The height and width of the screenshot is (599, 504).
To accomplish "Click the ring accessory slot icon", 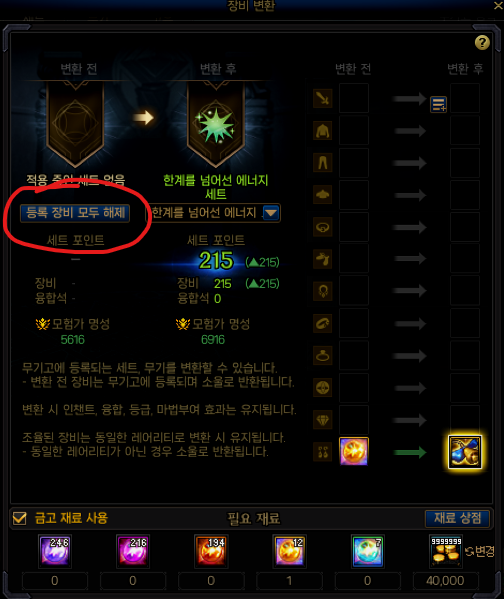I will coord(323,356).
